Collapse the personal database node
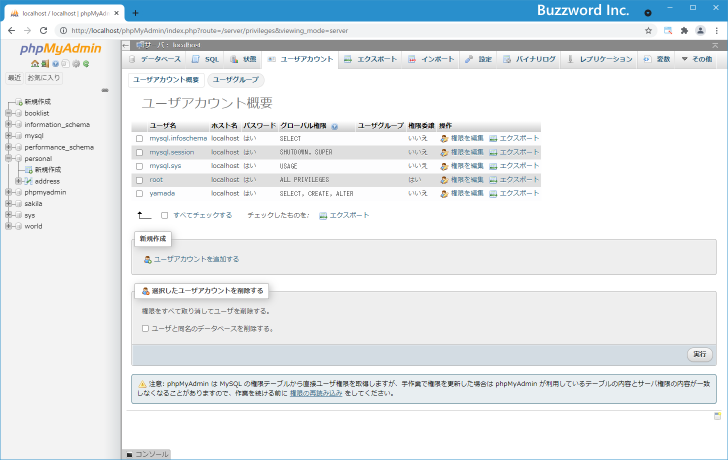 [8, 158]
